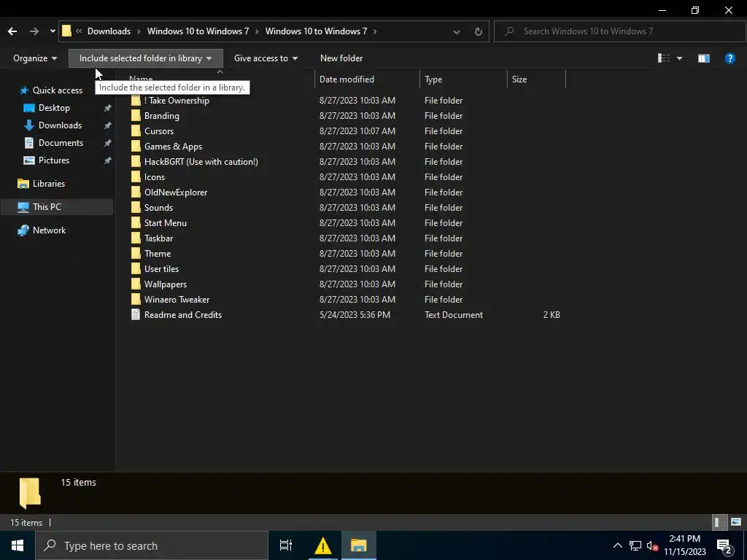Screen dimensions: 747x560
Task: Click the File Explorer taskbar icon
Action: click(x=359, y=545)
